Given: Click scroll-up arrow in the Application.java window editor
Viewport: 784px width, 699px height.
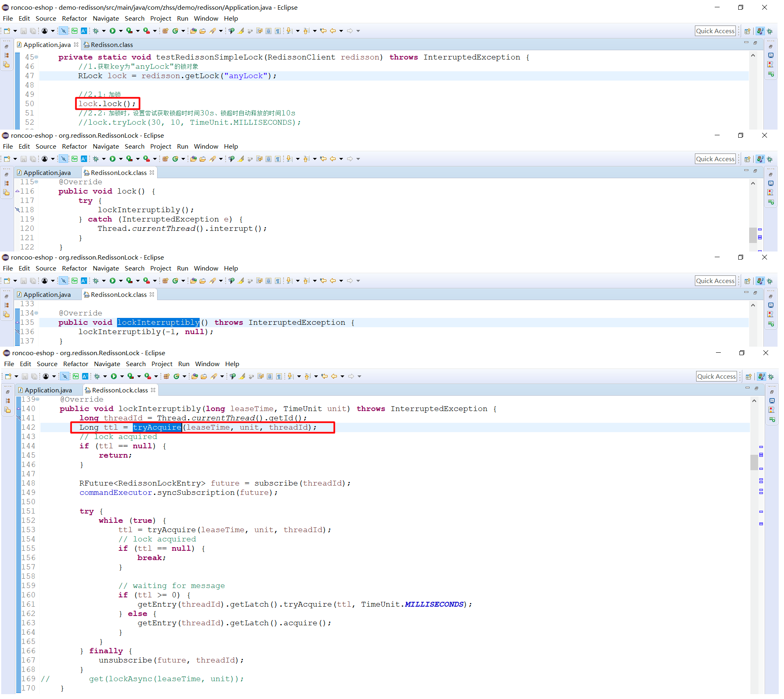Looking at the screenshot, I should [x=753, y=55].
